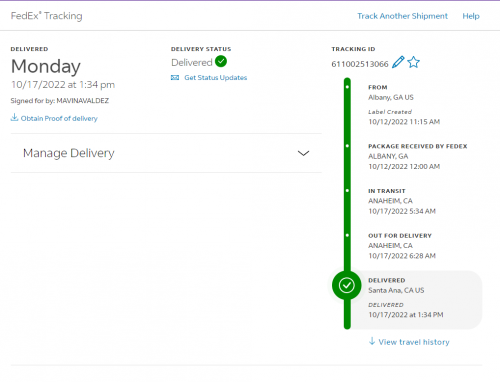Click the text 'Signed for by: MAVINAVALDEZ'
The image size is (500, 382).
coord(60,101)
